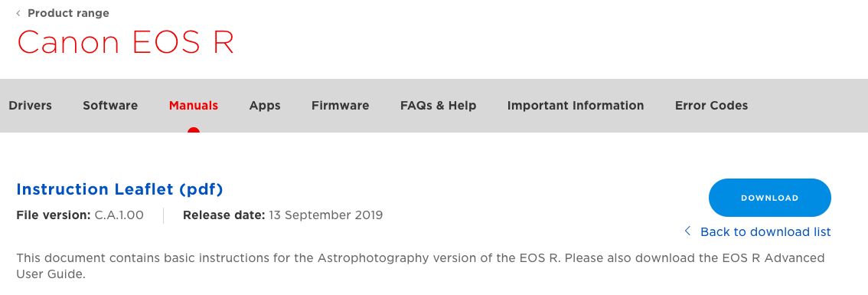Image resolution: width=868 pixels, height=295 pixels.
Task: Return via Back to download list link
Action: (x=765, y=231)
